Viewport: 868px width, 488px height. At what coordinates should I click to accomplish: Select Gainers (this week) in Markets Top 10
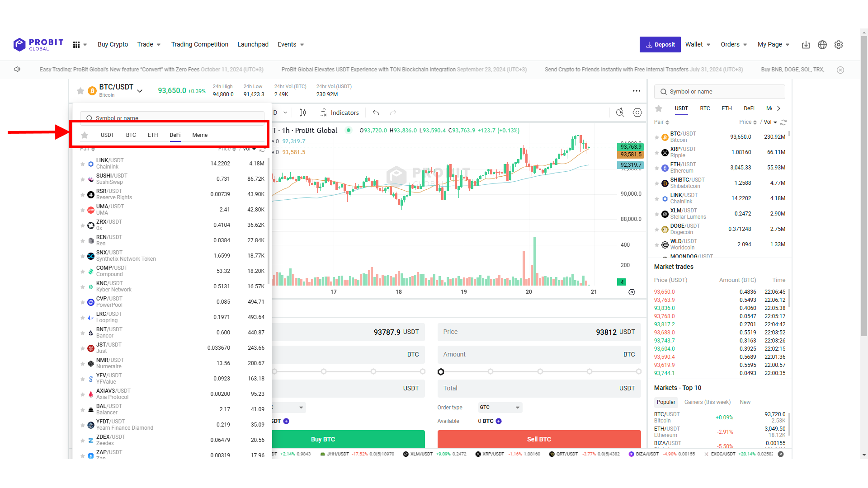708,402
